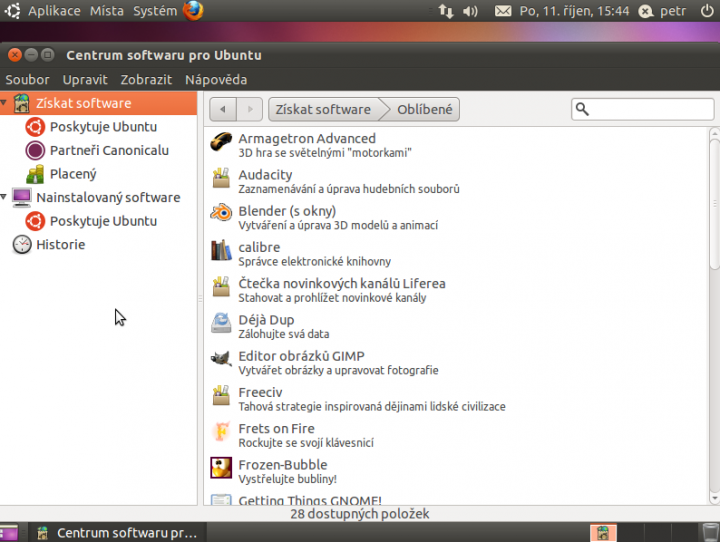
Task: Select the Audacity list row
Action: click(x=456, y=181)
